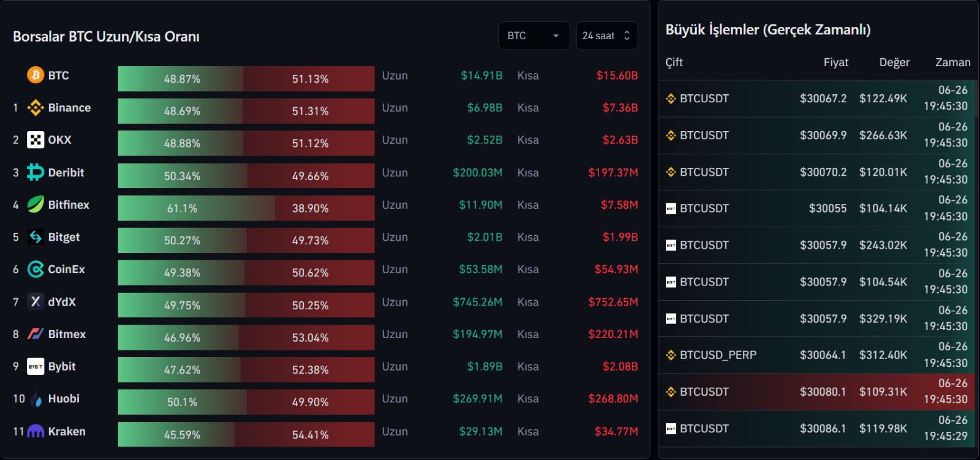This screenshot has width=980, height=460.
Task: Click the dYdX exchange logo
Action: (x=36, y=302)
